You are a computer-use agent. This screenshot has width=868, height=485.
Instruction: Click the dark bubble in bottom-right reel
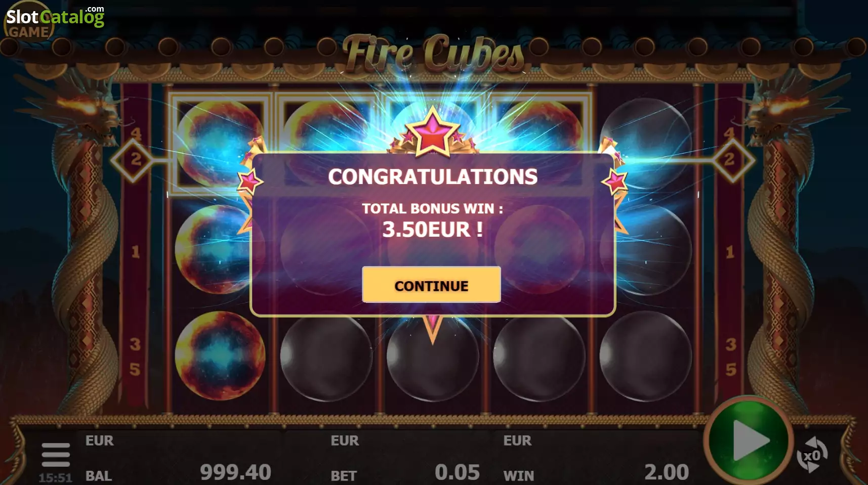click(x=645, y=356)
